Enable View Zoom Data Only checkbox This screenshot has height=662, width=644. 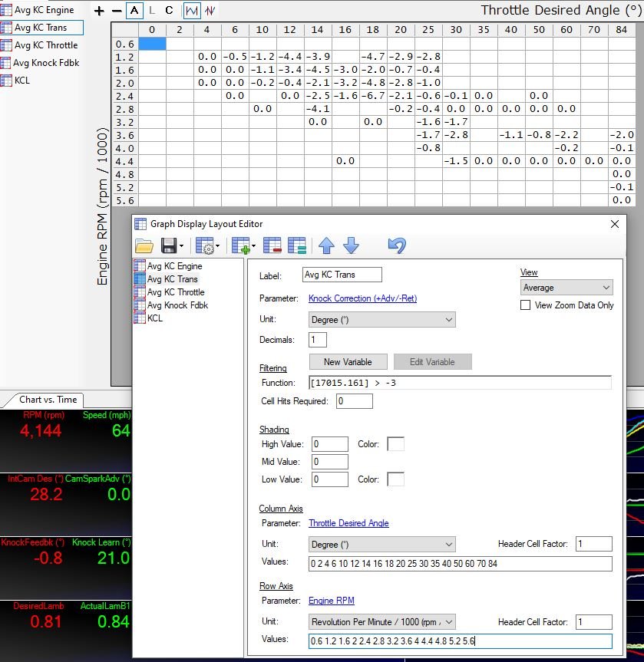coord(525,305)
